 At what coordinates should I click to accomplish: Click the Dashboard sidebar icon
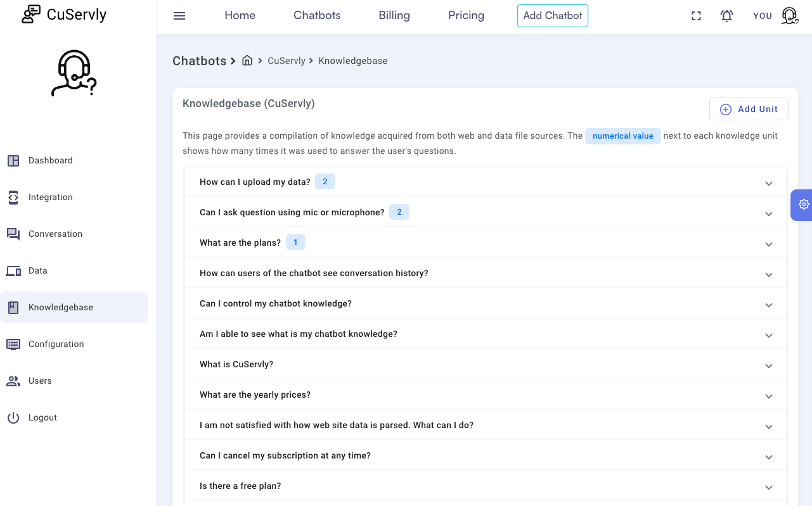[13, 161]
